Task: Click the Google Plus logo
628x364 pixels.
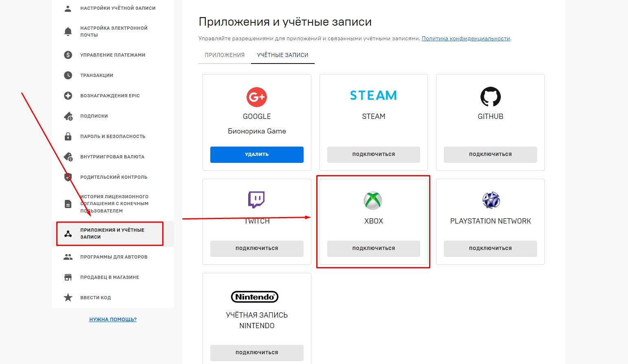Action: coord(257,97)
